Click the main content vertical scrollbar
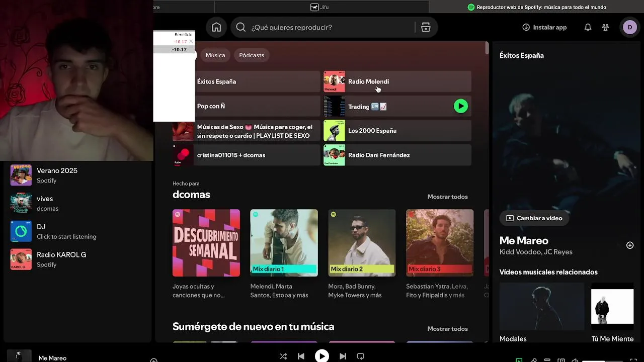The image size is (644, 362). coord(487,48)
